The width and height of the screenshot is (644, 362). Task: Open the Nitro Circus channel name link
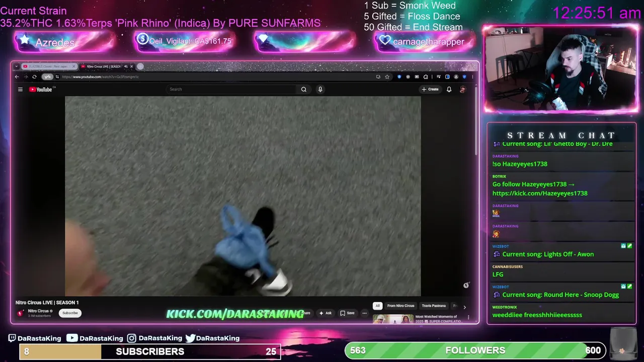coord(38,311)
